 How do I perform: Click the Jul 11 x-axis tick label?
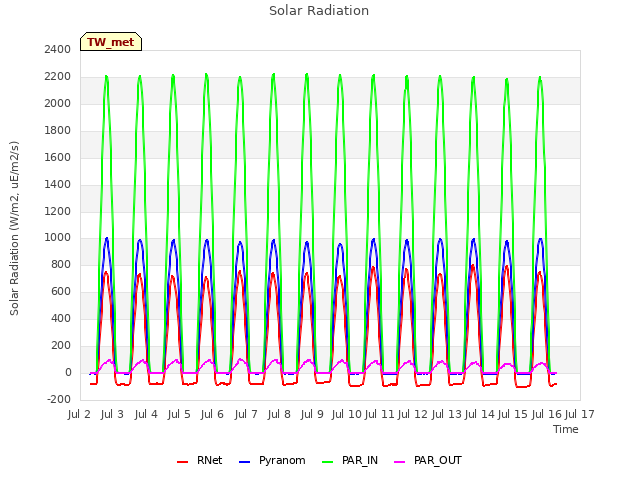(380, 414)
